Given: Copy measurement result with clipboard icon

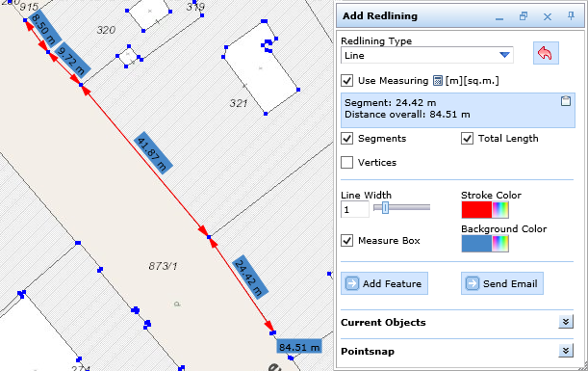Looking at the screenshot, I should tap(566, 100).
